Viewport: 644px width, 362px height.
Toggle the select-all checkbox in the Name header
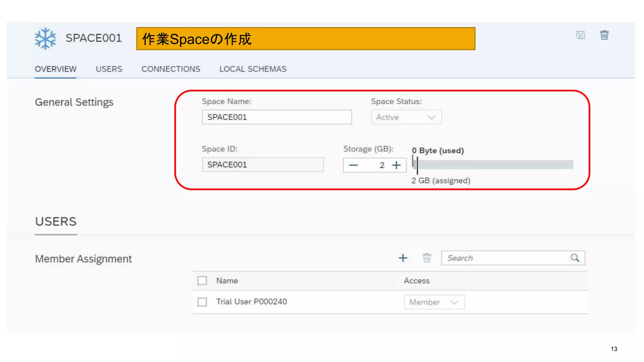pos(202,281)
